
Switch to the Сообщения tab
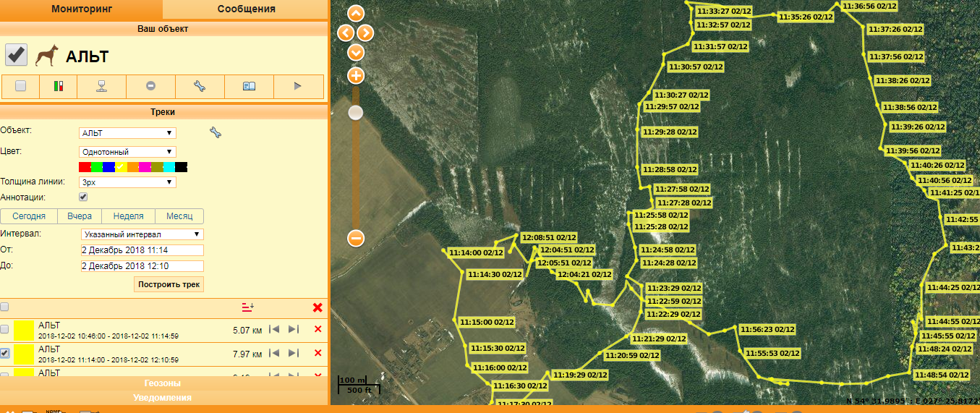pyautogui.click(x=246, y=9)
